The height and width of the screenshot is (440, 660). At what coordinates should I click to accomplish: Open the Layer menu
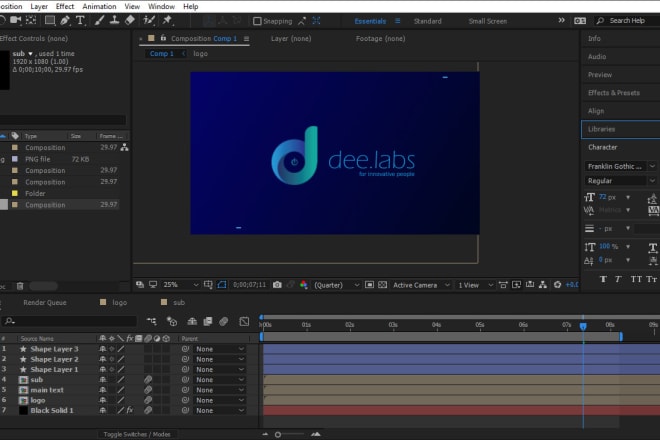39,6
